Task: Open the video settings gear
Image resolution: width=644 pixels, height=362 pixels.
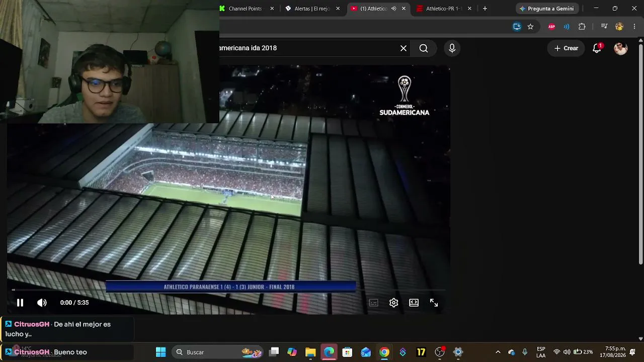Action: (393, 303)
